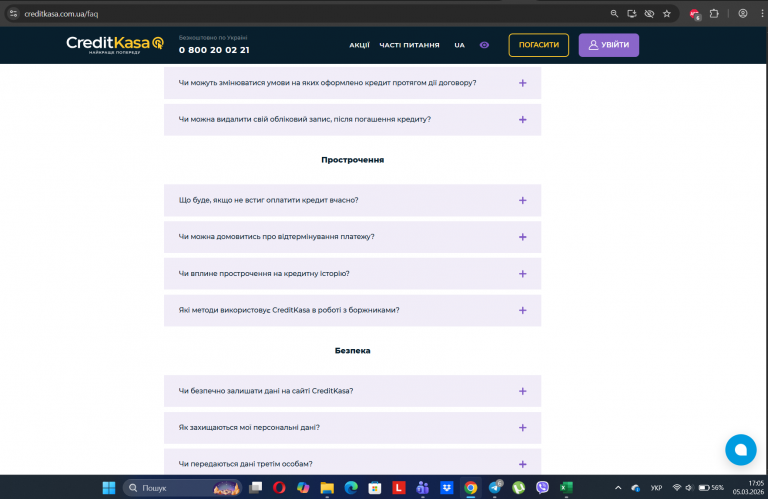This screenshot has width=768, height=499.
Task: Click the zoom magnifier icon in address bar
Action: (x=614, y=14)
